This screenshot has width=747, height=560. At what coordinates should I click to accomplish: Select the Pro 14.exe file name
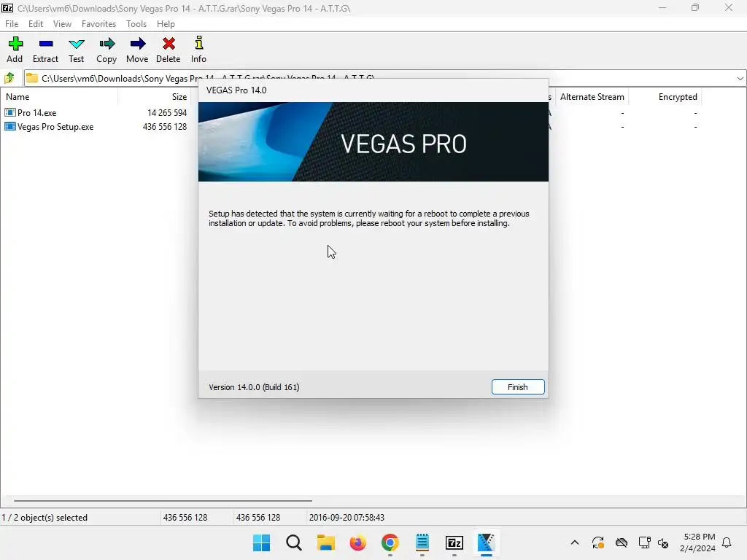(36, 113)
